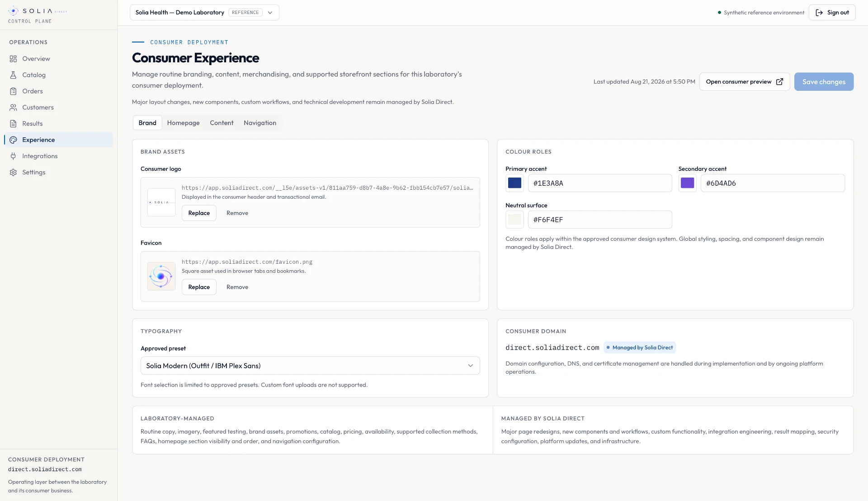
Task: Switch to the Content tab
Action: coord(222,123)
